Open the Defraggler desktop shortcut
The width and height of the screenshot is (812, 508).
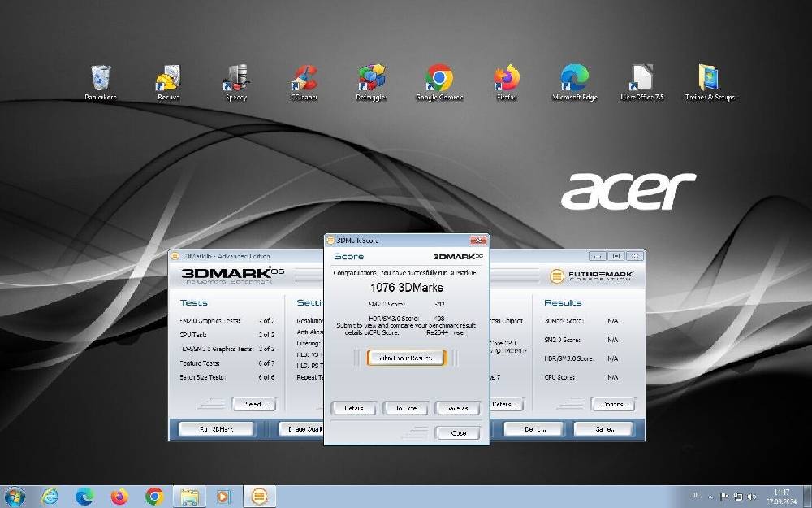coord(371,82)
